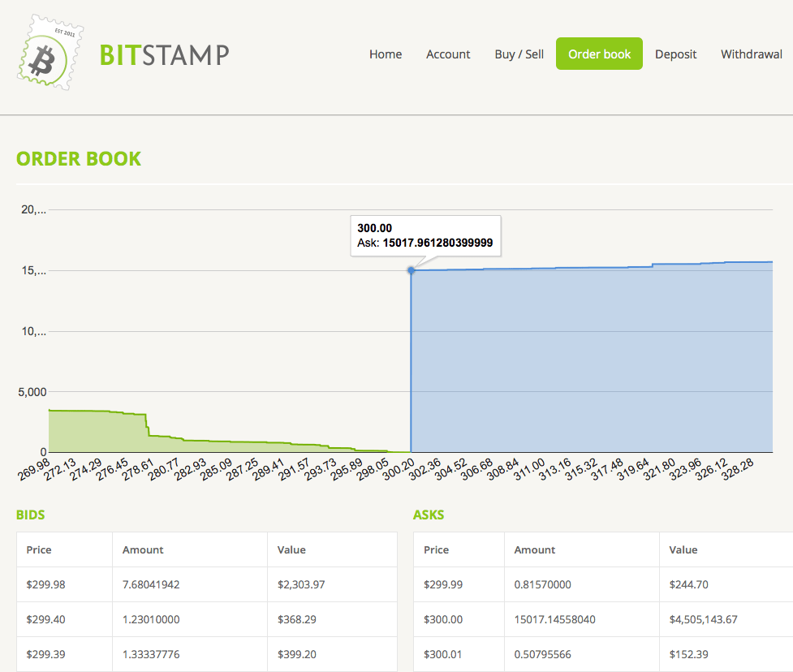
Task: Select the bid amount 1.33337776
Action: pos(151,654)
